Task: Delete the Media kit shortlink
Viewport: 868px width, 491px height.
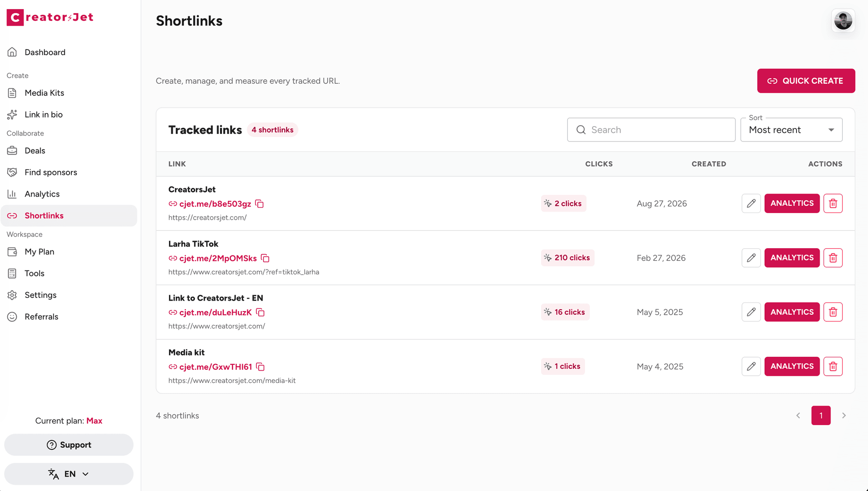Action: click(833, 366)
